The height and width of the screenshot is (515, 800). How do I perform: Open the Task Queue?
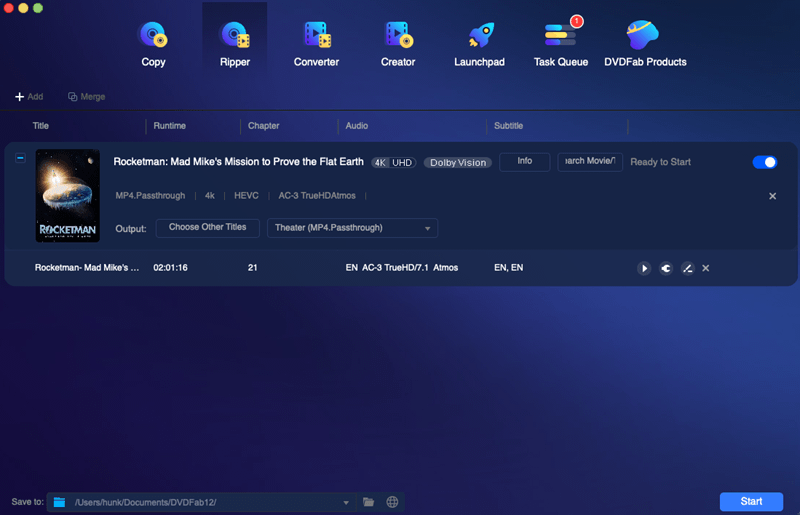tap(561, 44)
